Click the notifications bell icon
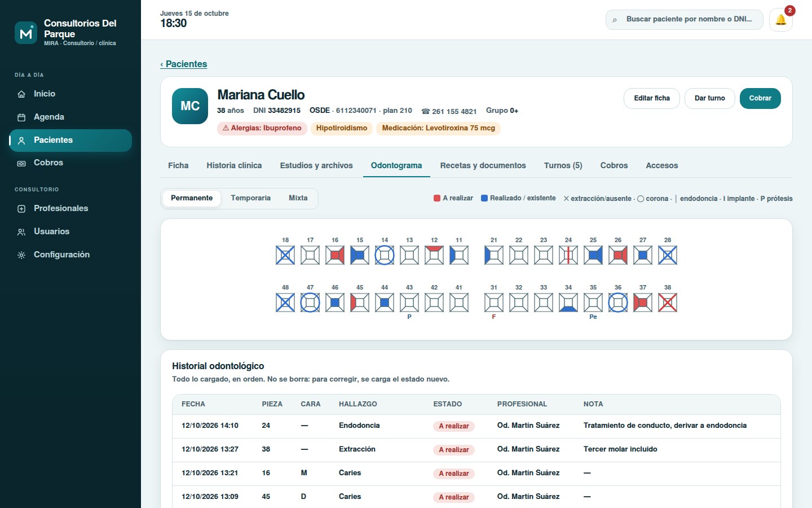The width and height of the screenshot is (812, 508). pos(781,20)
